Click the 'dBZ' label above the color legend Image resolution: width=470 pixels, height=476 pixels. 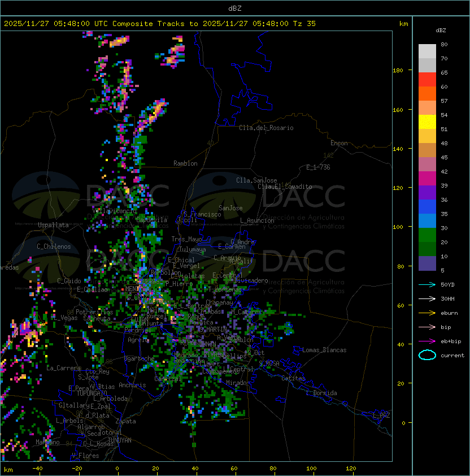[441, 31]
